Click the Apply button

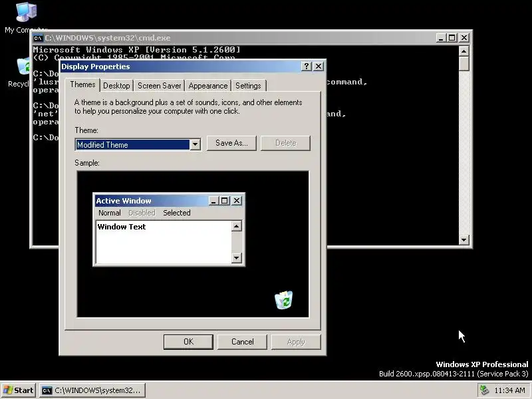(296, 342)
